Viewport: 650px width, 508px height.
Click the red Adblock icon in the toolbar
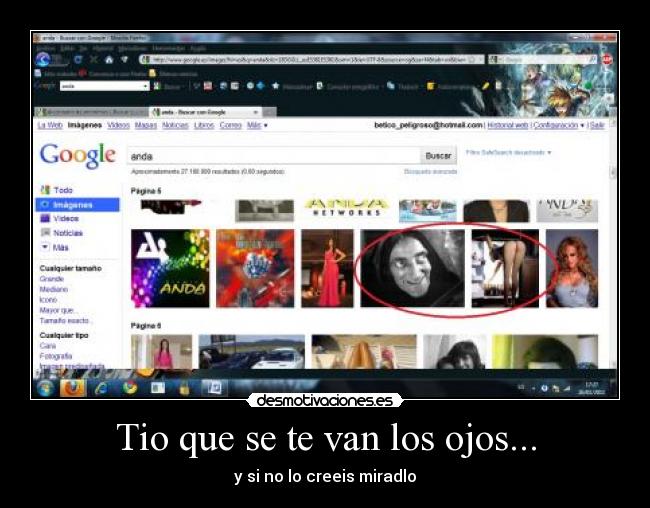click(x=608, y=59)
